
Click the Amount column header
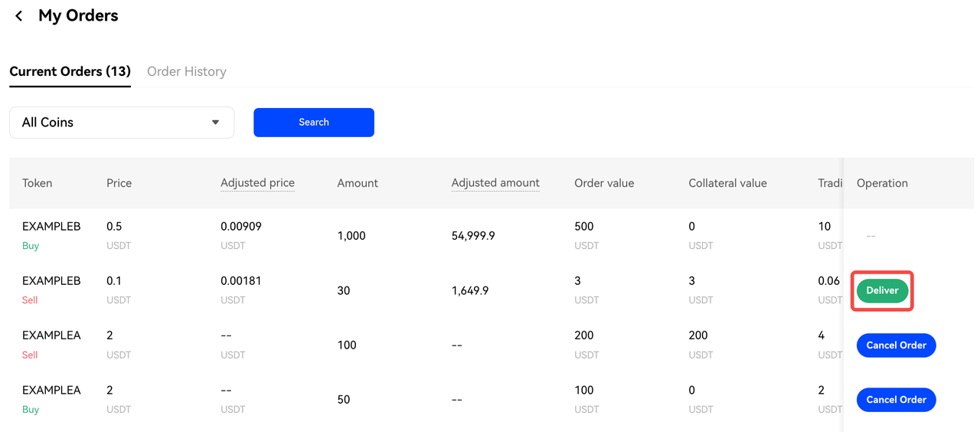pos(358,183)
